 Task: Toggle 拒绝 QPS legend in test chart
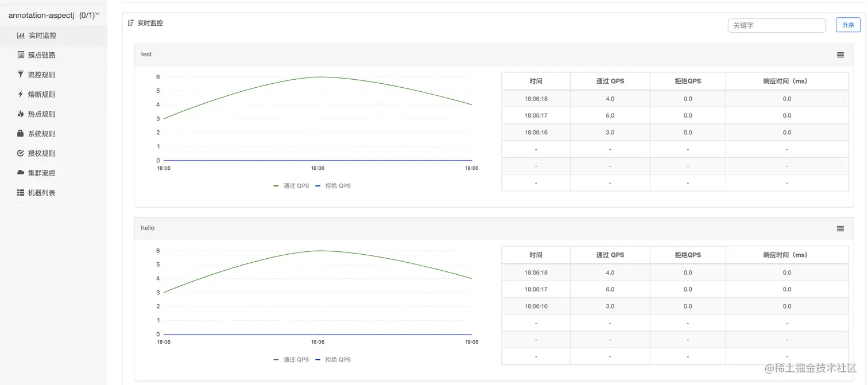(x=333, y=186)
